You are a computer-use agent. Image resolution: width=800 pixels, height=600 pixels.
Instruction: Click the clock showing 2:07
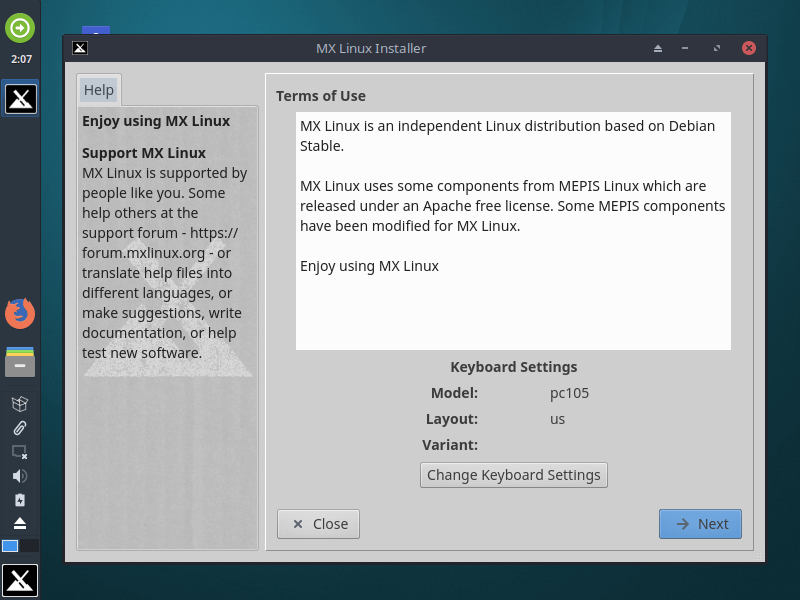[x=20, y=58]
